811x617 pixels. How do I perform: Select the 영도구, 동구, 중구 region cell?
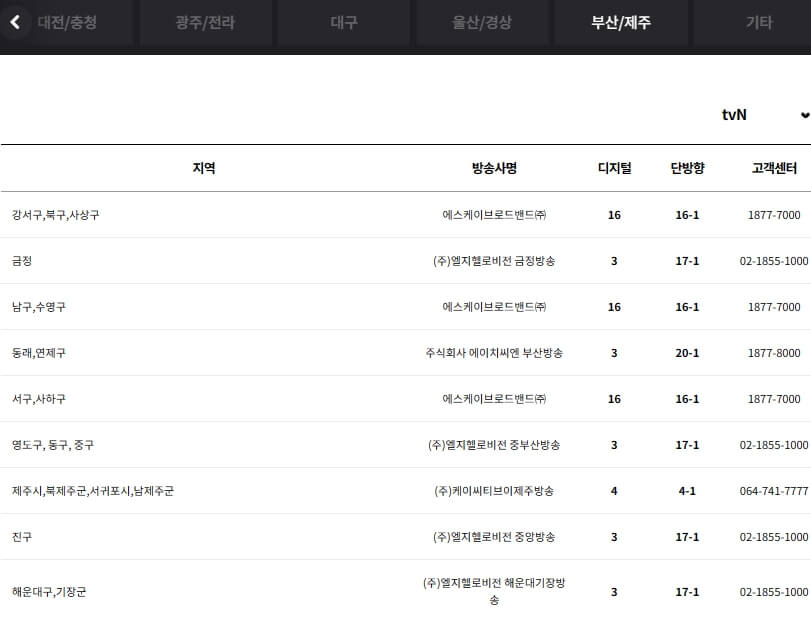point(53,445)
